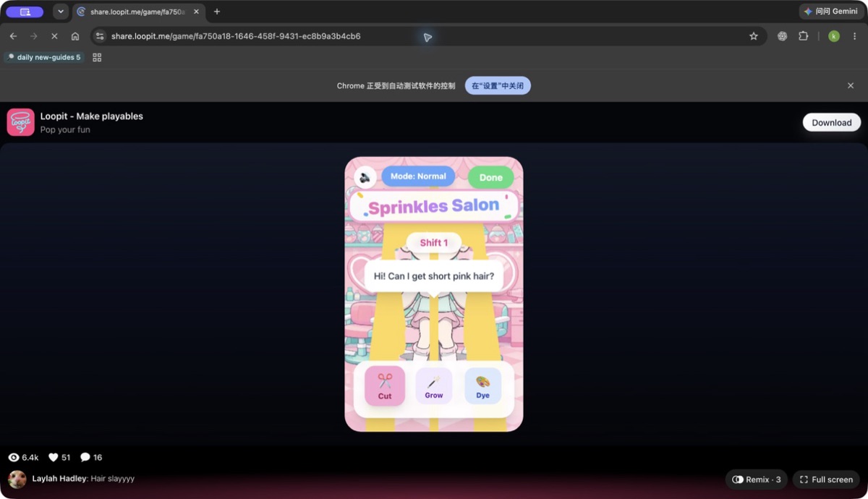This screenshot has height=499, width=868.
Task: Open Laylah Hadley's profile avatar
Action: (x=17, y=479)
